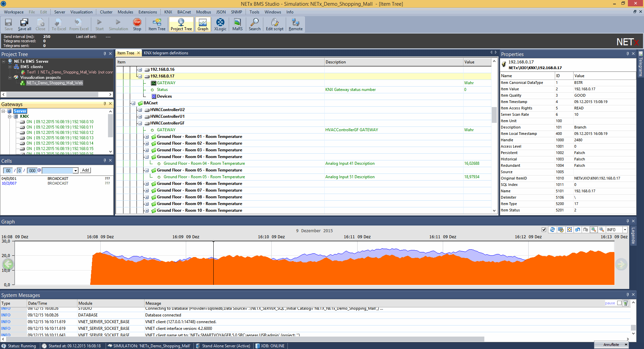Open the Graph toolbar icon
The image size is (644, 349).
(203, 24)
